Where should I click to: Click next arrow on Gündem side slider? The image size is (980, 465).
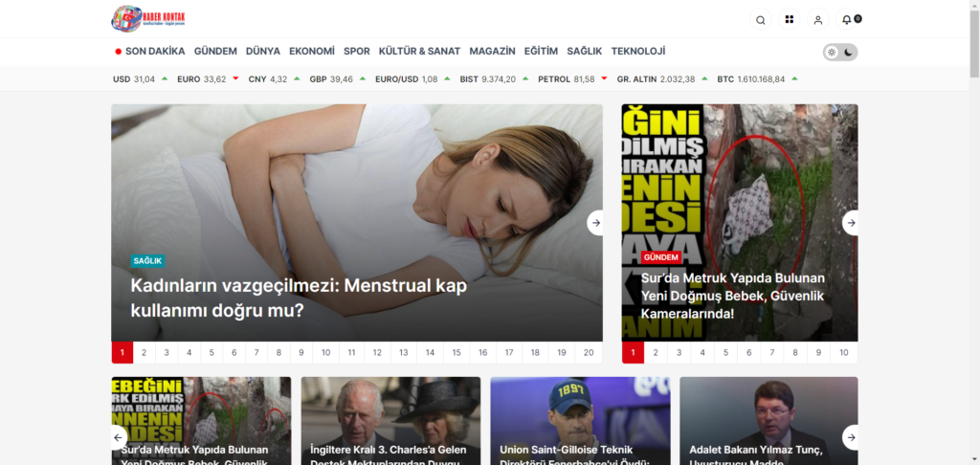850,223
